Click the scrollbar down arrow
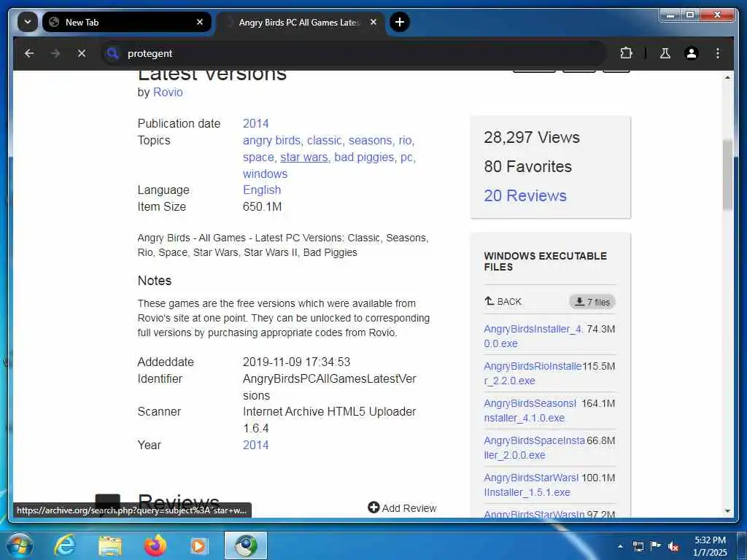This screenshot has height=560, width=747. tap(727, 511)
